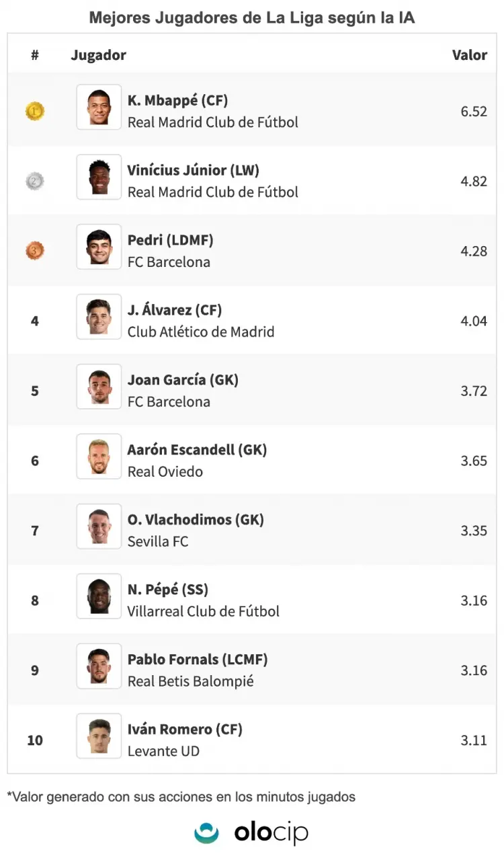The width and height of the screenshot is (504, 856).
Task: Open the N. Pépé (SS) player name
Action: tap(168, 590)
